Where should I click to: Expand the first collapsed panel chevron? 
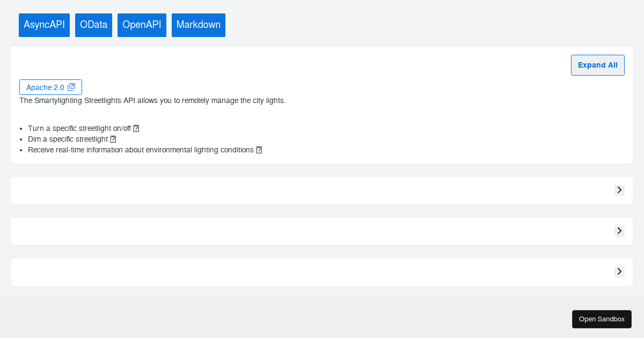[619, 190]
